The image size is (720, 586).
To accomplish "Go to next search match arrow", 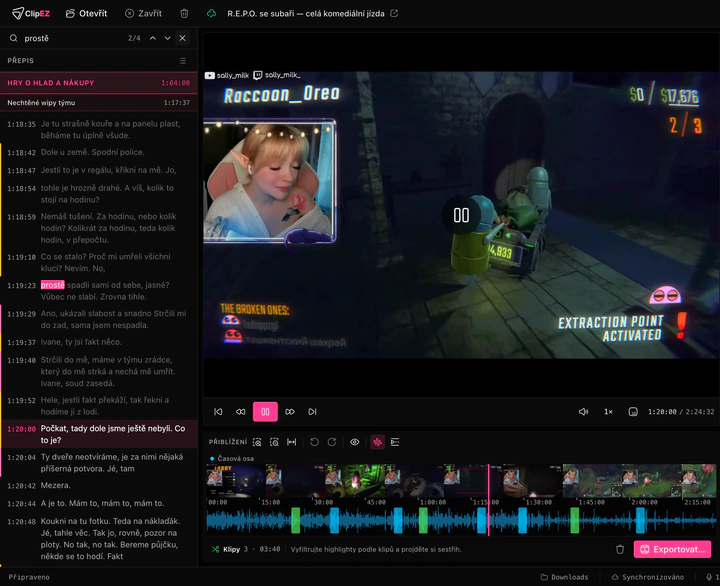I will coord(168,38).
